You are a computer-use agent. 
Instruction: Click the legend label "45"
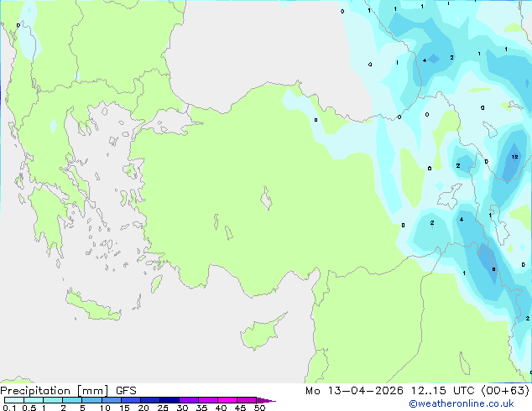pos(240,408)
